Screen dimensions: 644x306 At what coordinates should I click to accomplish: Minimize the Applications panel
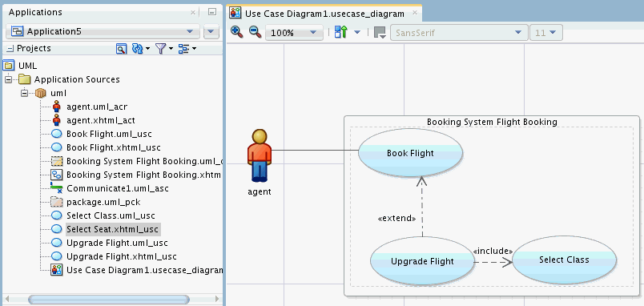pos(212,12)
